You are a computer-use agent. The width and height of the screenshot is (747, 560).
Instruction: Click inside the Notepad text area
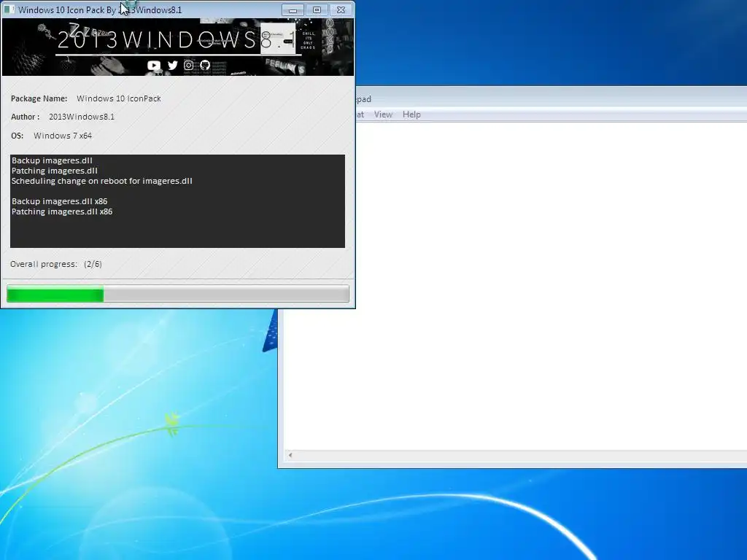tap(515, 286)
